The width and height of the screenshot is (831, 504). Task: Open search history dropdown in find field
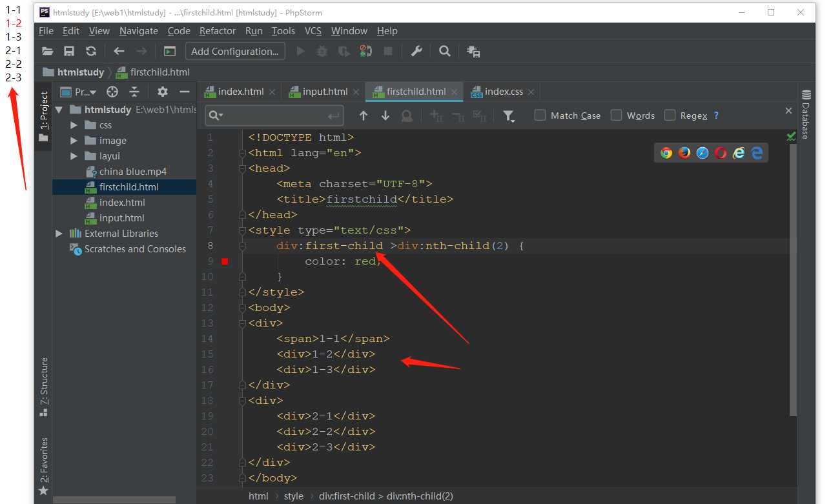pos(216,116)
